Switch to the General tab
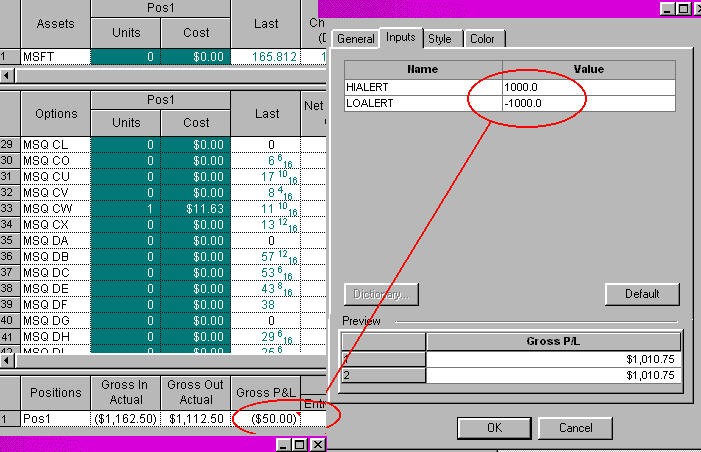The width and height of the screenshot is (701, 452). 355,39
